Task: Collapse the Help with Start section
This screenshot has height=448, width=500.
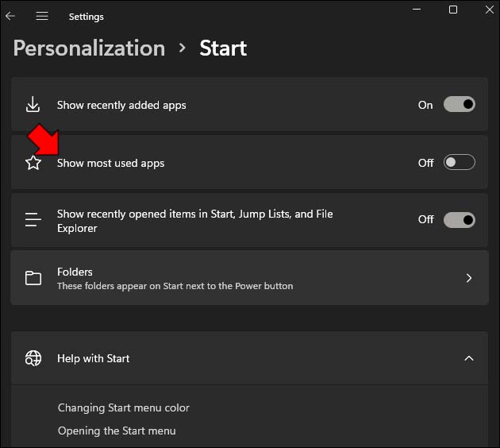Action: click(x=469, y=358)
